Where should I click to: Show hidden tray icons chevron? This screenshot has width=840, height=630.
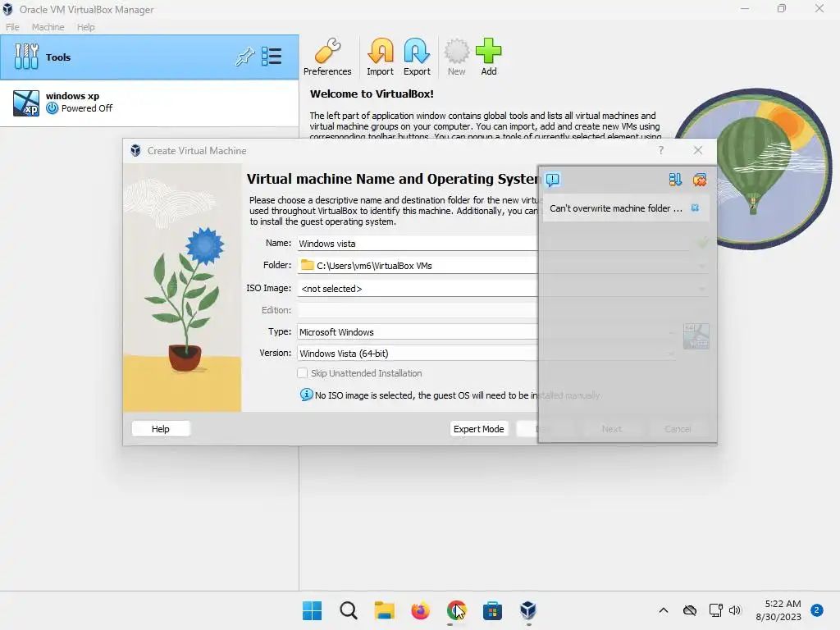point(663,610)
